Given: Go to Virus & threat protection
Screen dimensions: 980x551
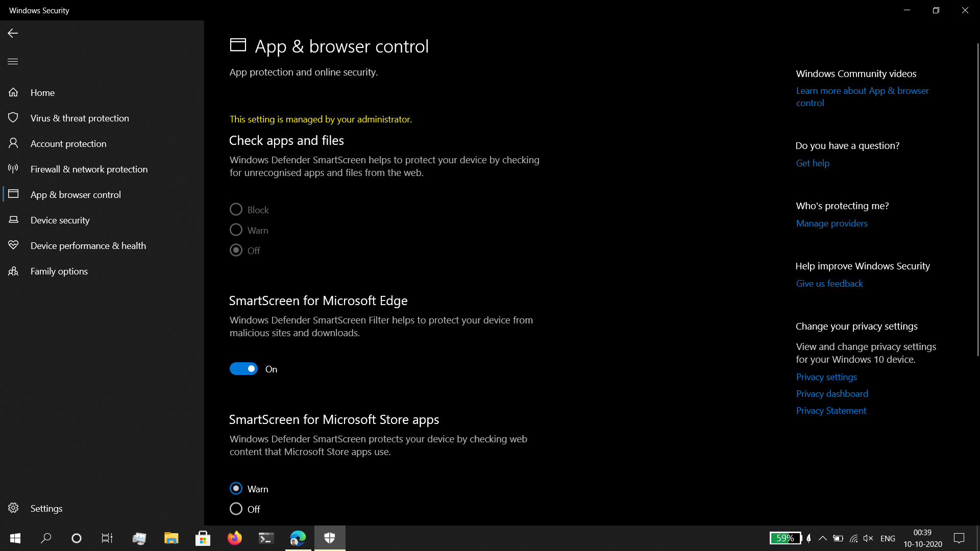Looking at the screenshot, I should coord(102,118).
